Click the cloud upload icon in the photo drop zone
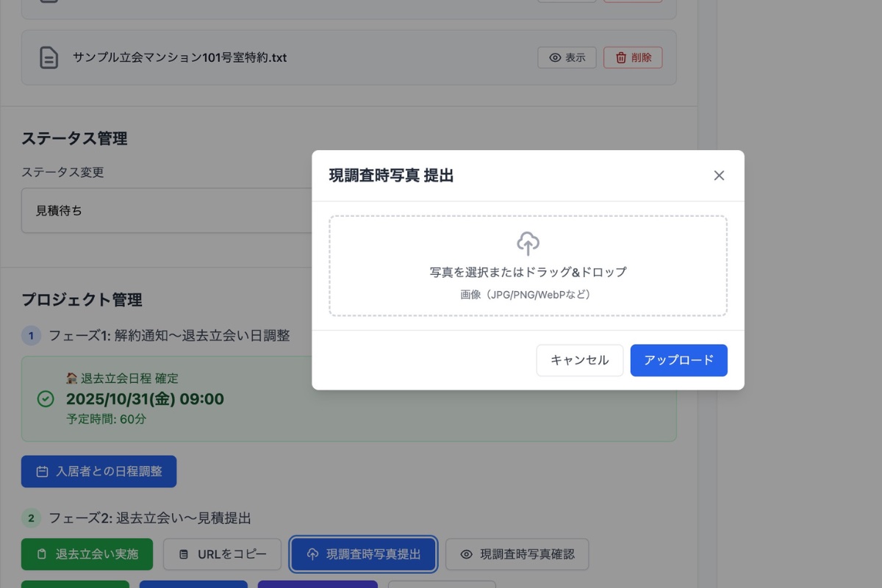Image resolution: width=882 pixels, height=588 pixels. tap(527, 243)
